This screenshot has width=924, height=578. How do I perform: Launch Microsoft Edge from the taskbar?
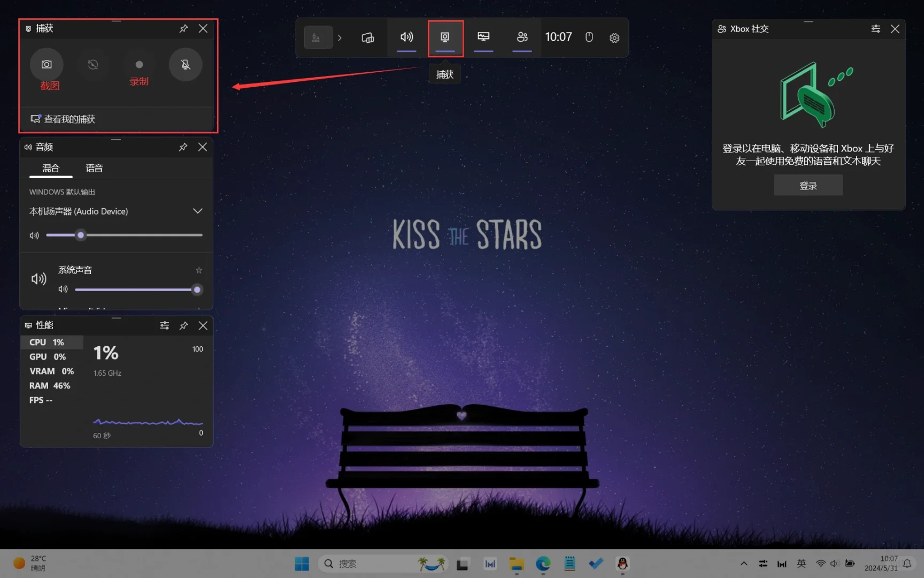[543, 564]
